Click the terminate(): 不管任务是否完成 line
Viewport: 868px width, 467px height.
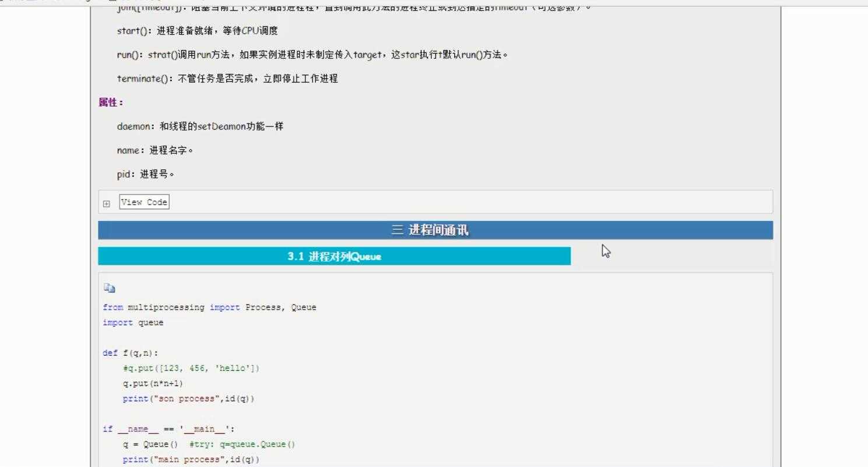[x=227, y=79]
